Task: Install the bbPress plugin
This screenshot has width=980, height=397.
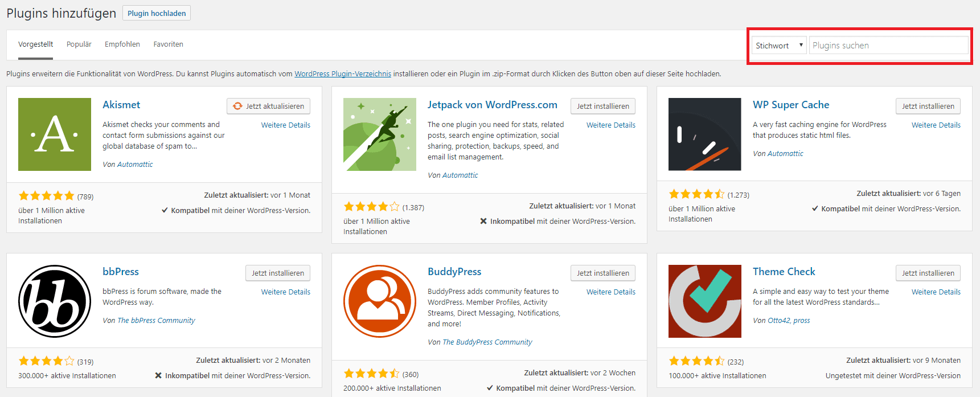Action: coord(278,273)
